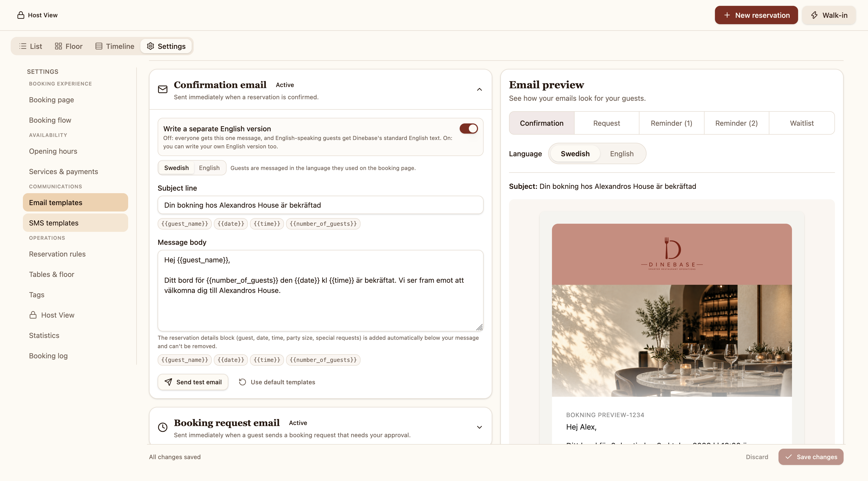Image resolution: width=868 pixels, height=481 pixels.
Task: Open Statistics in the sidebar
Action: pyautogui.click(x=76, y=335)
